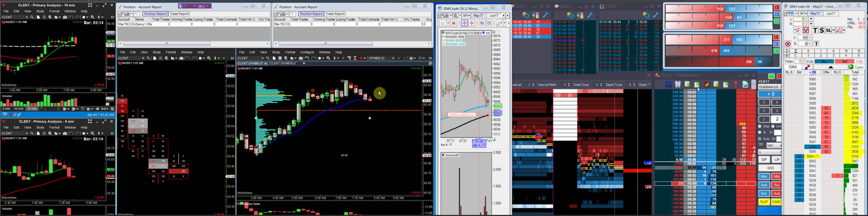
Task: Create new chart in Configure-menu chart toolbar
Action: [274, 58]
